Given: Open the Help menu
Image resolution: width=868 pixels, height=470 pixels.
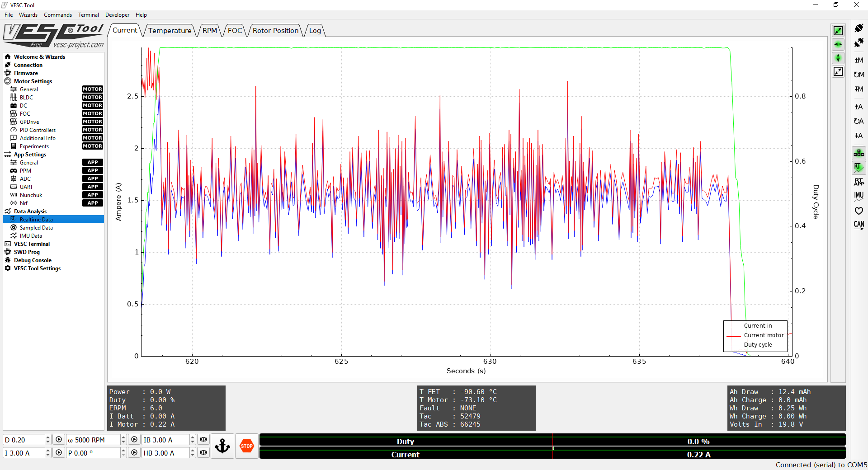Looking at the screenshot, I should (x=141, y=15).
